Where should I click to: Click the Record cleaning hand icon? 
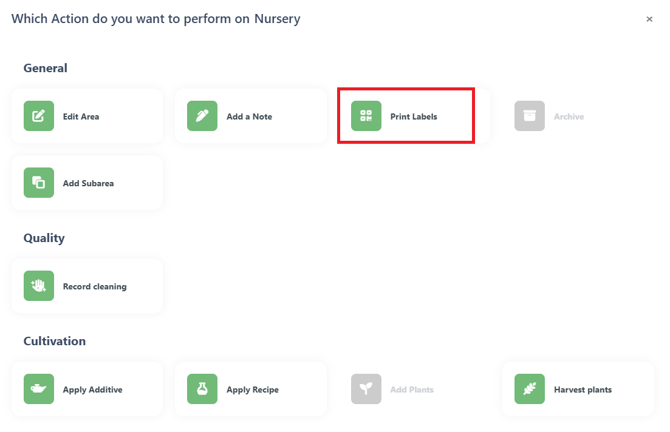click(39, 286)
